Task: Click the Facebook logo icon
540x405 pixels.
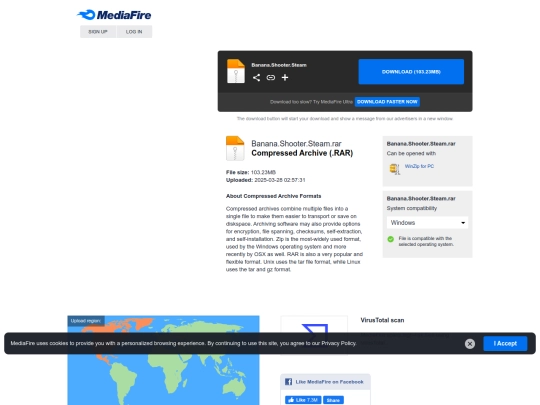Action: (x=289, y=382)
